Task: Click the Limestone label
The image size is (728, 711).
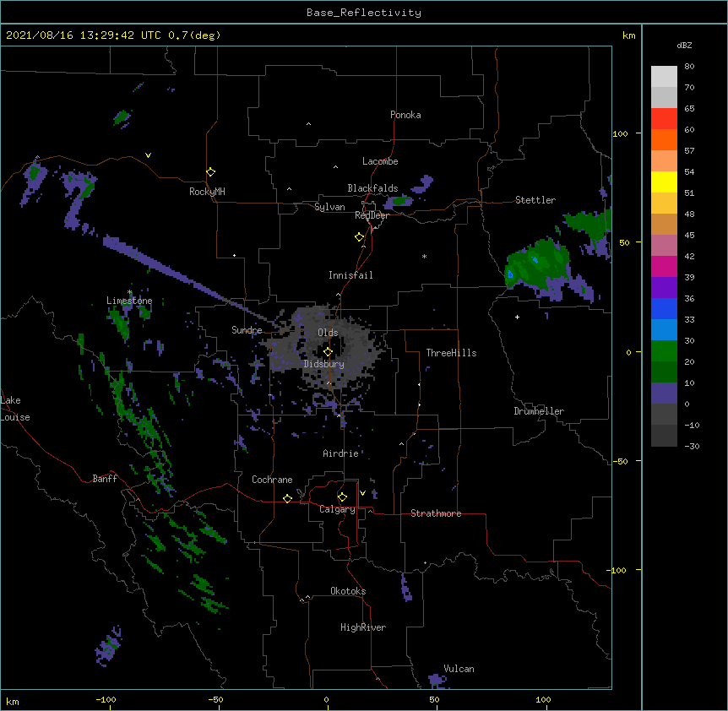Action: [129, 301]
